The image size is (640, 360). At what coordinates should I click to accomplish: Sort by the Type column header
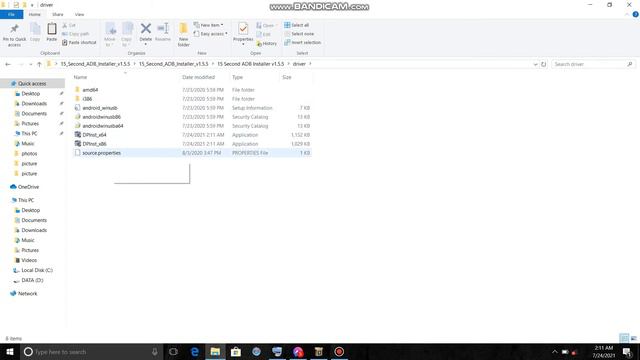237,77
